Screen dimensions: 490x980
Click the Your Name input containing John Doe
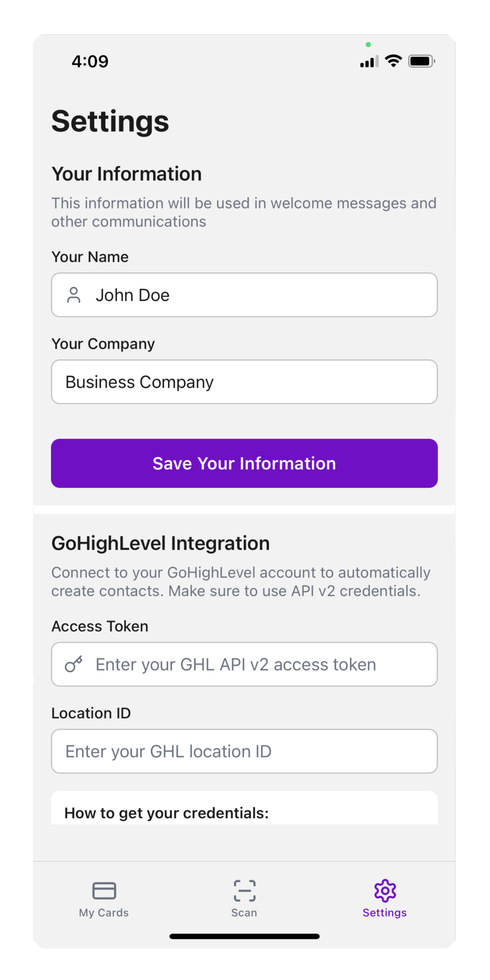[245, 295]
